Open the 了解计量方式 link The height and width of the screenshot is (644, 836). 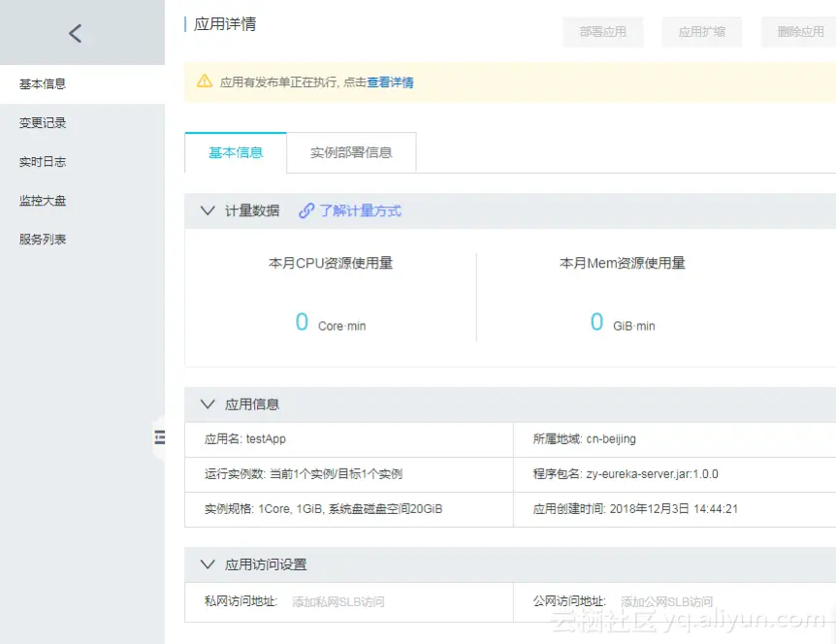(361, 210)
